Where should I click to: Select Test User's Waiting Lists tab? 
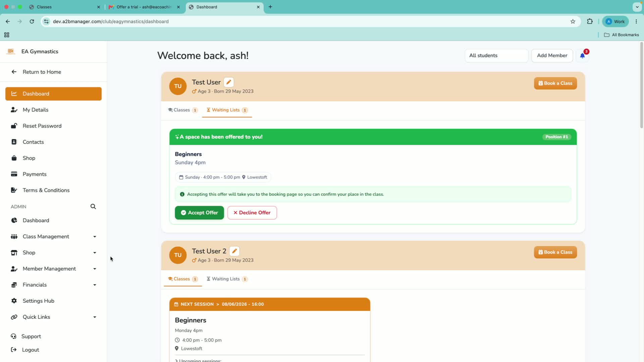227,110
